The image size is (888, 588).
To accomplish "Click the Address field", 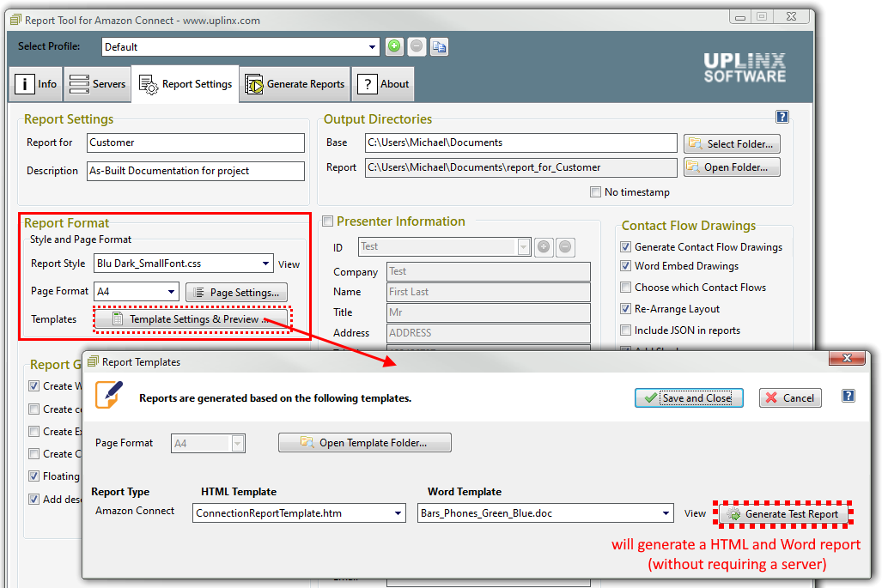I will click(x=488, y=333).
